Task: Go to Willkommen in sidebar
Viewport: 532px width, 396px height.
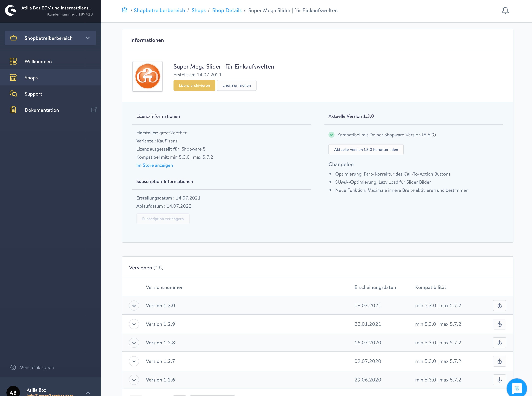Action: [38, 61]
